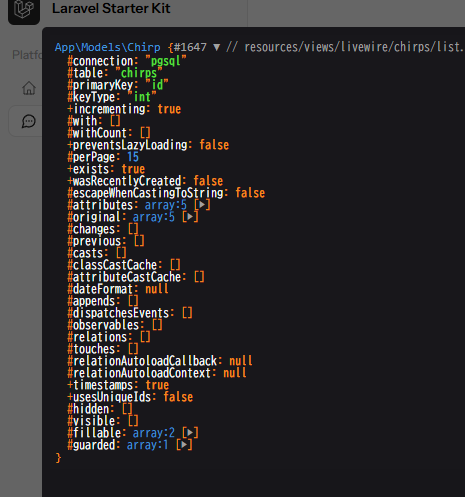Click the #touches property name
465x497 pixels.
(91, 349)
